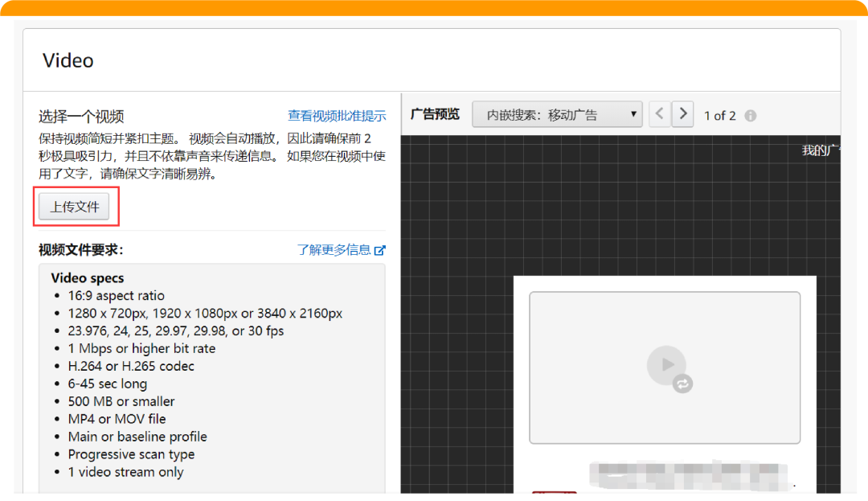Click the external link icon beside 了解更多信息
The height and width of the screenshot is (501, 868).
tap(380, 250)
